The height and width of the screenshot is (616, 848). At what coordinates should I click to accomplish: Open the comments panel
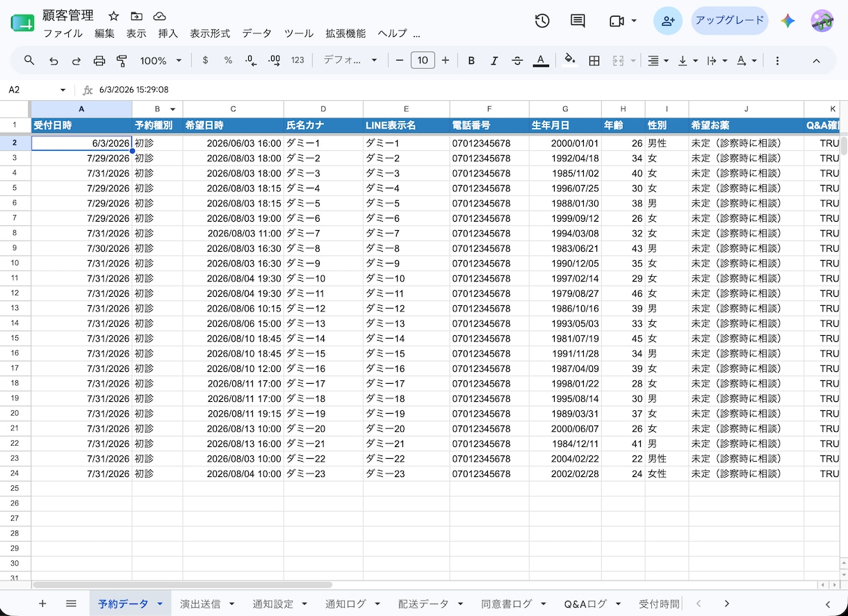(578, 21)
